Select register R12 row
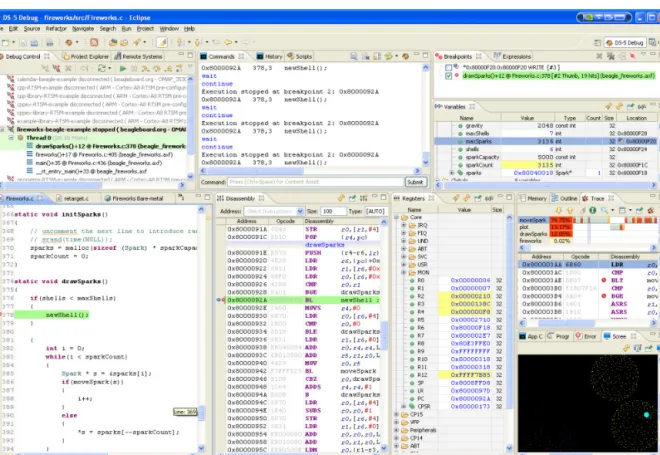 [450, 375]
